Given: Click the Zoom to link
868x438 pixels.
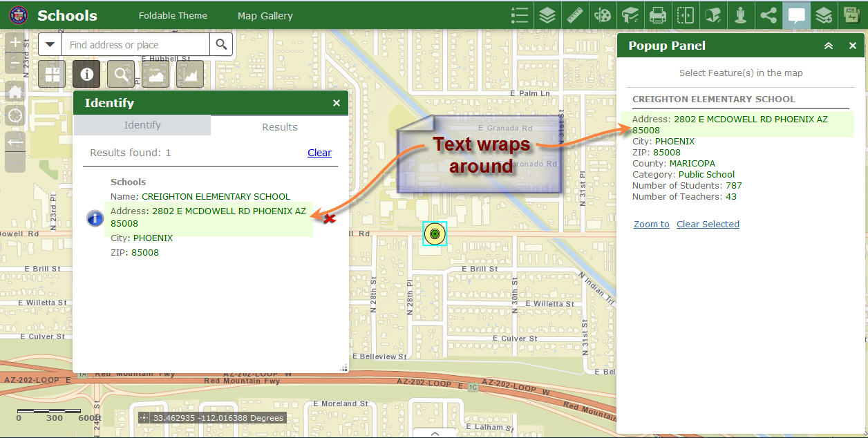Looking at the screenshot, I should [x=652, y=224].
